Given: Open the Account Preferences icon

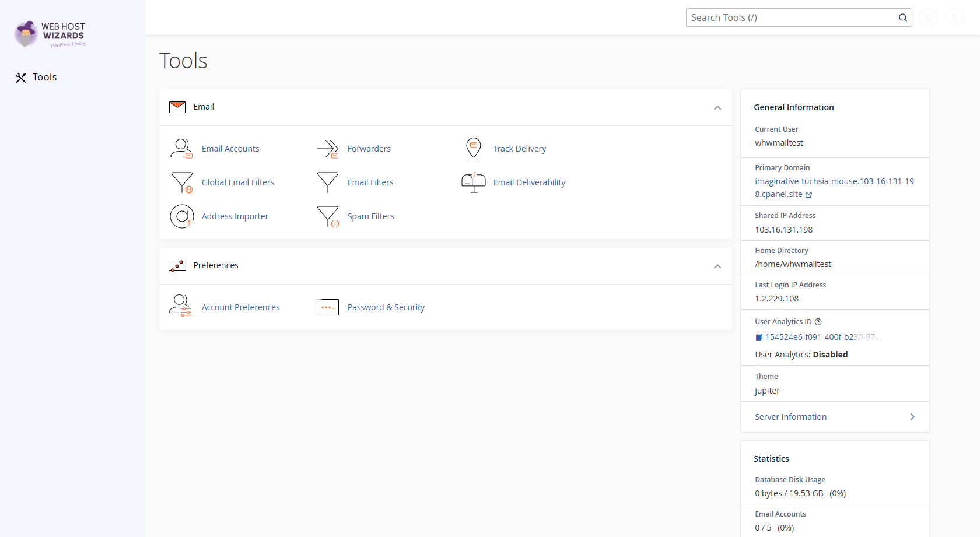Looking at the screenshot, I should [x=181, y=306].
